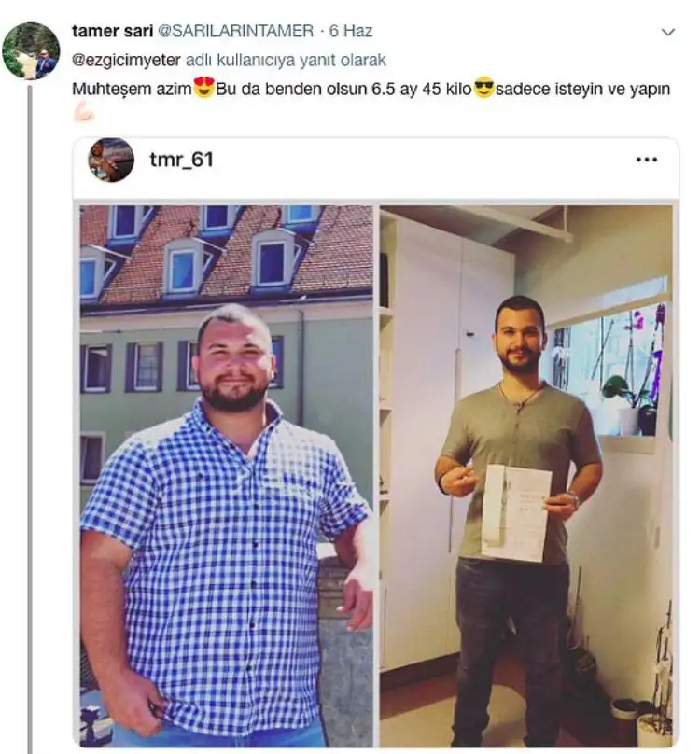
Task: Click the sunglasses emoji after 45 kilo
Action: click(483, 89)
